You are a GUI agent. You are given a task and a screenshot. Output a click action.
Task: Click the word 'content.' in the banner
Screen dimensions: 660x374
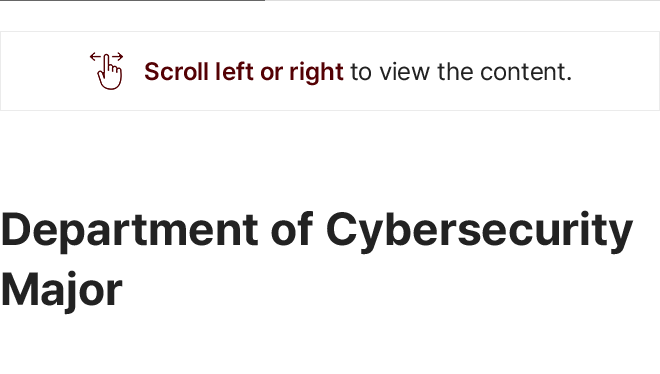[x=526, y=72]
